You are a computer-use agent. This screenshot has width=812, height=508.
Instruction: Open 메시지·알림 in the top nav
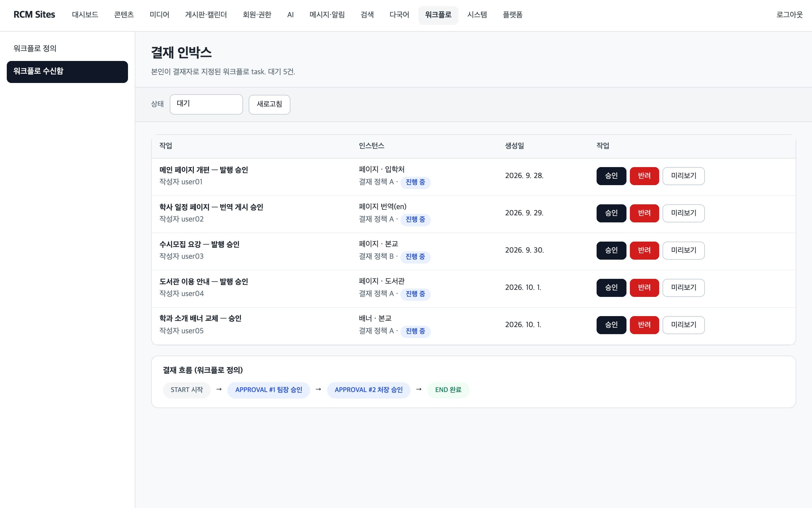327,15
